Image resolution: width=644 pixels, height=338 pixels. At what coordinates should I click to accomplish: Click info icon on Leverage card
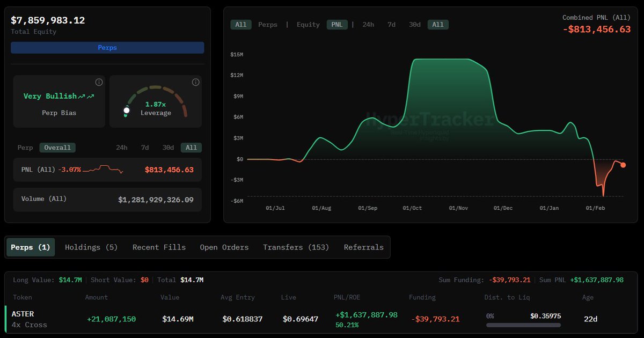pyautogui.click(x=195, y=82)
